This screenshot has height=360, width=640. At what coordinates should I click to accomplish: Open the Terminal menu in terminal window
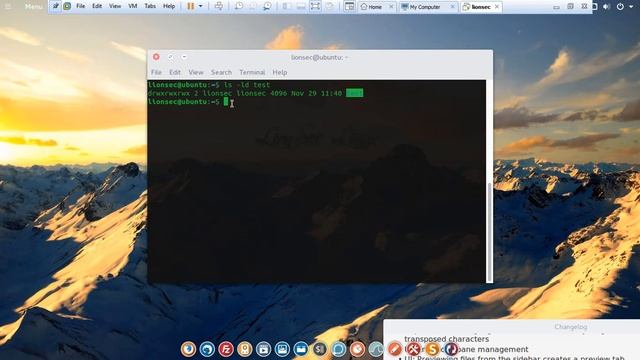252,72
